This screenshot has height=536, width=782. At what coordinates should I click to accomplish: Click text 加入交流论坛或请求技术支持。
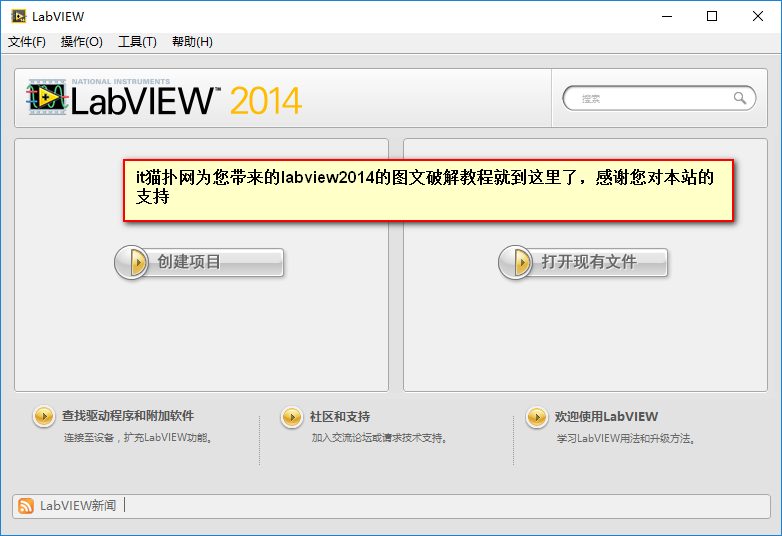tap(381, 438)
